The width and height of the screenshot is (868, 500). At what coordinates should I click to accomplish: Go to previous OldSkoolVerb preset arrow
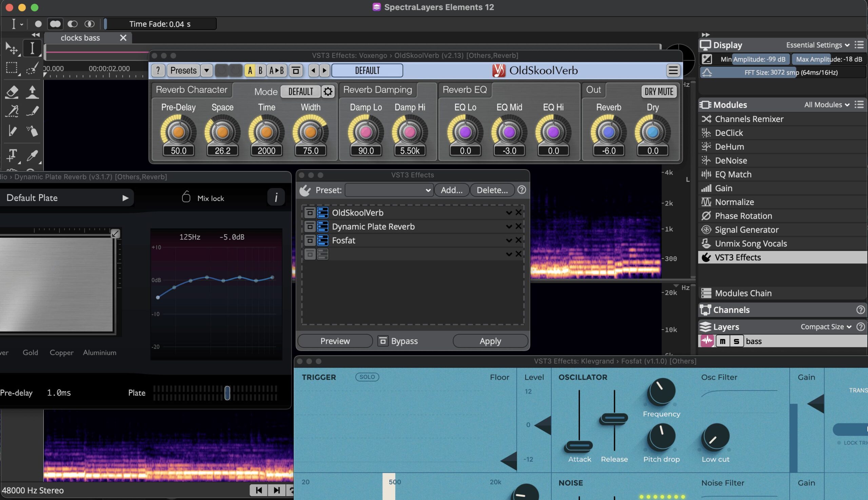(313, 71)
